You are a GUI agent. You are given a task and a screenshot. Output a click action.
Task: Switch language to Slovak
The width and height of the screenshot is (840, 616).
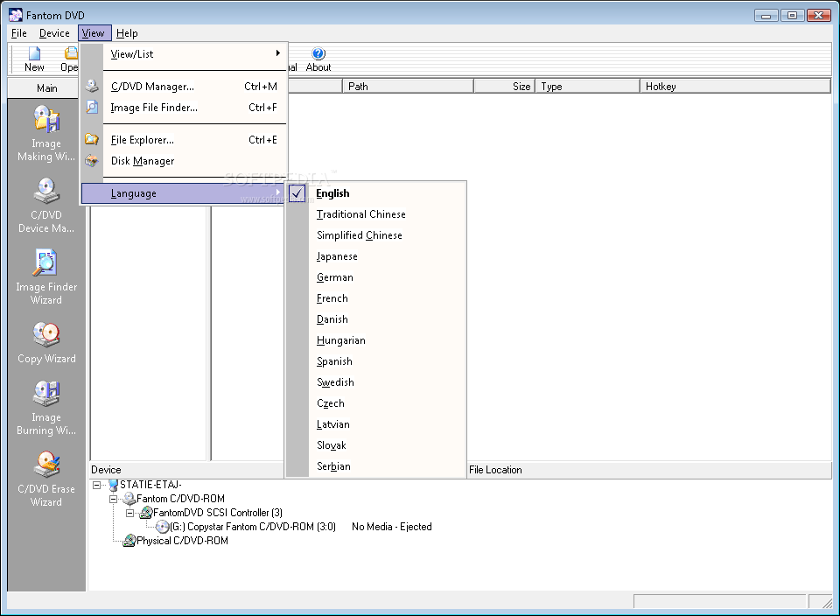(375, 445)
